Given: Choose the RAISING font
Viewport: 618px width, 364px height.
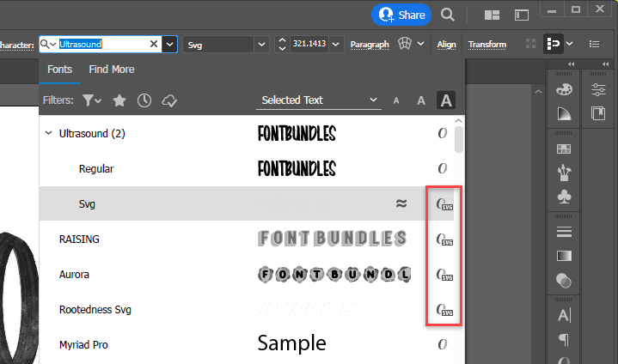Looking at the screenshot, I should tap(247, 239).
